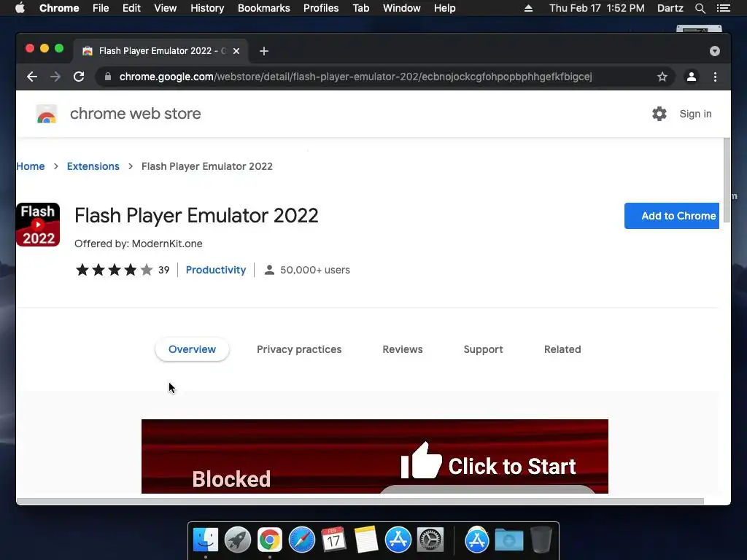747x560 pixels.
Task: Click the horizontal scrollbar at window bottom
Action: point(360,501)
